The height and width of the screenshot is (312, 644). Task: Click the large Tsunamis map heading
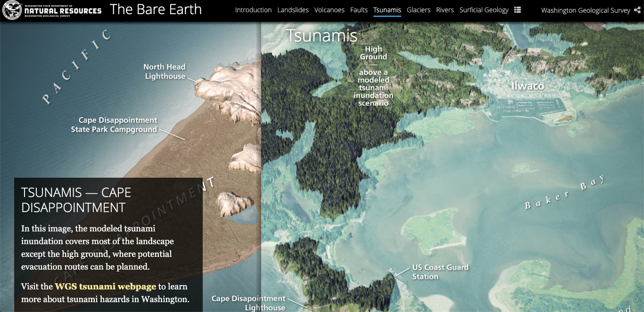point(322,36)
